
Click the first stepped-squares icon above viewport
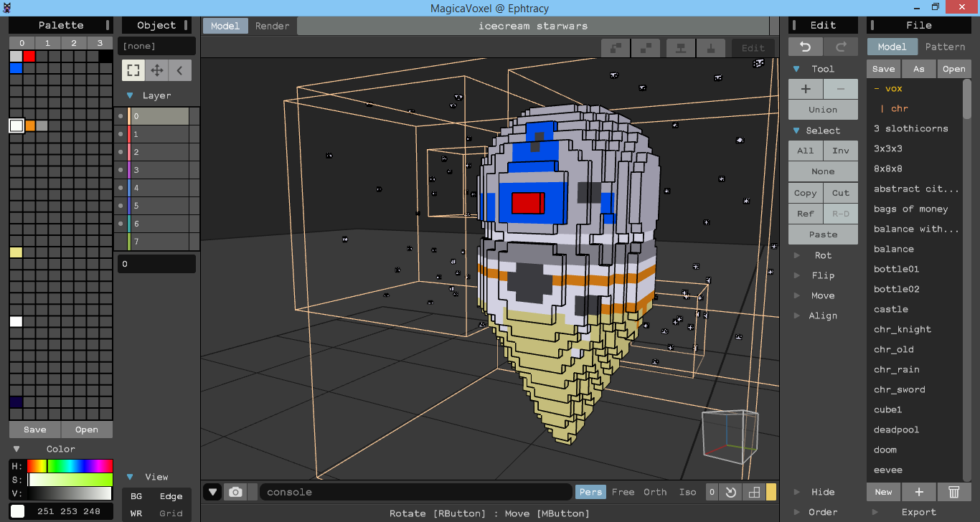tap(616, 48)
